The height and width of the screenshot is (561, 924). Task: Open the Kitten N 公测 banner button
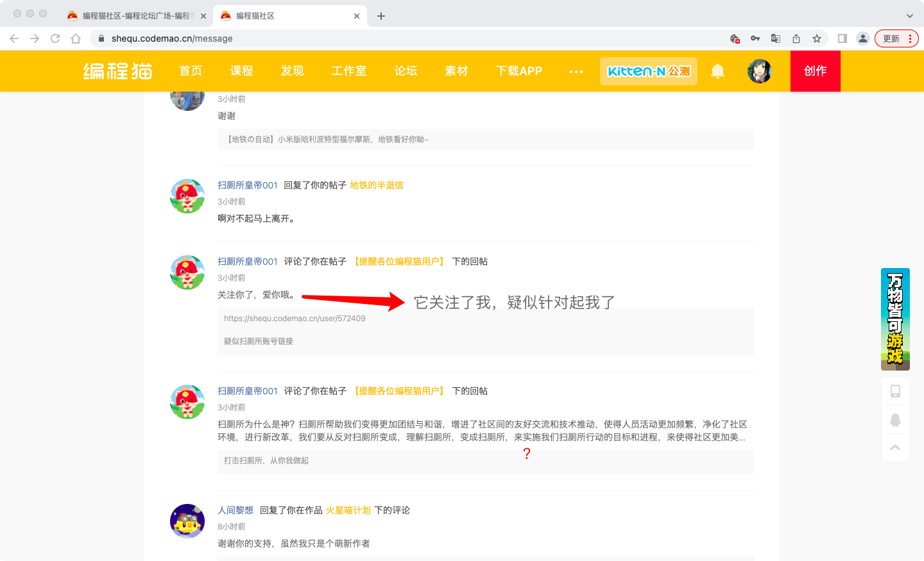tap(649, 71)
